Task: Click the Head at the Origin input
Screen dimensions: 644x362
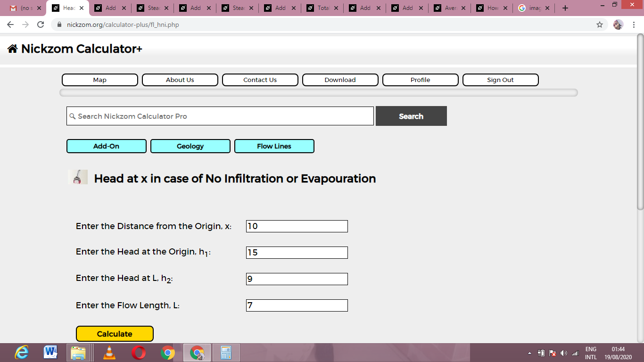Action: click(297, 253)
